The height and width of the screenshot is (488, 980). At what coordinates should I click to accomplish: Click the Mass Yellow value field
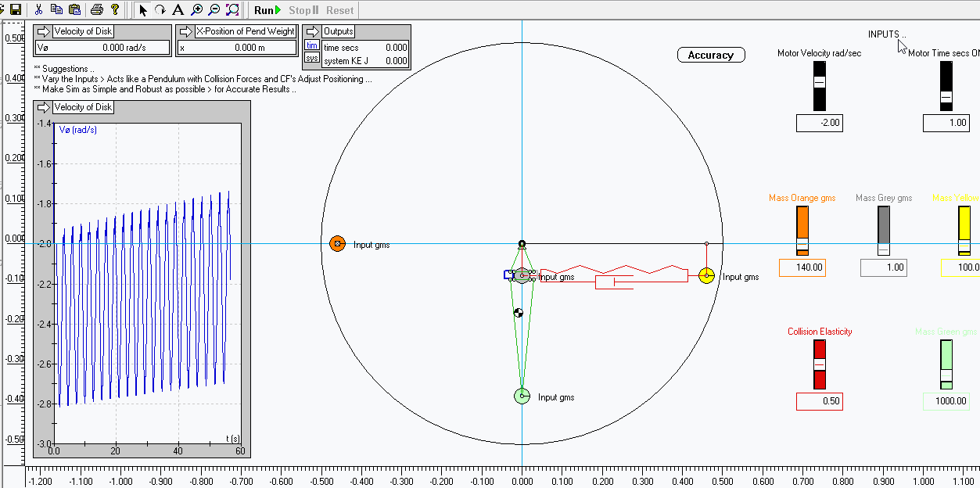click(961, 267)
